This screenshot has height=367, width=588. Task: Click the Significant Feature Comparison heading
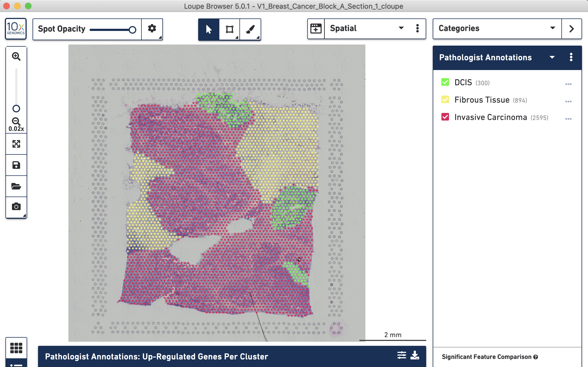click(486, 357)
